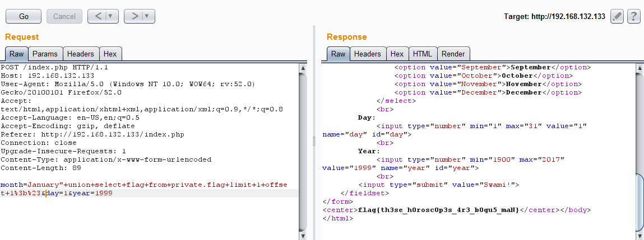Click the Go button
The image size is (644, 240).
24,16
